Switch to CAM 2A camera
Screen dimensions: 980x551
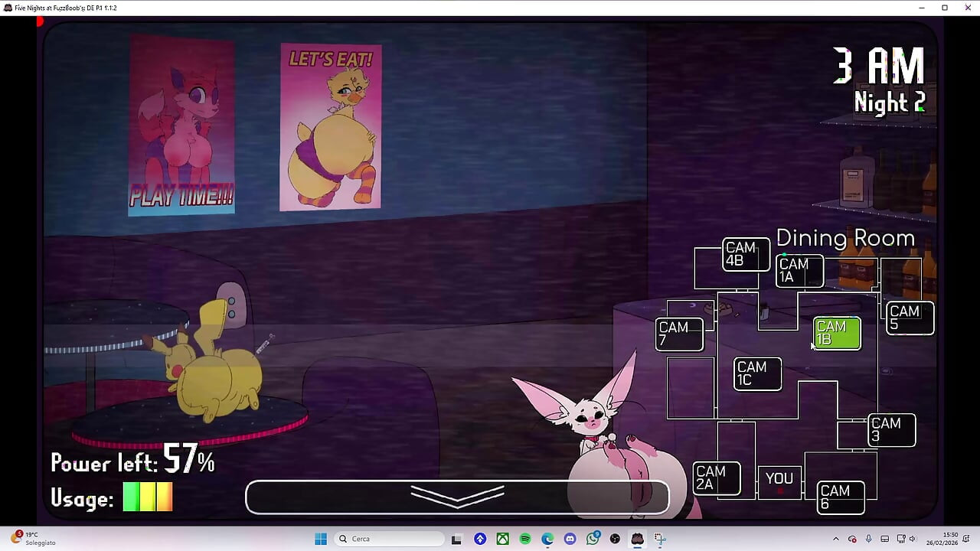[x=717, y=478]
